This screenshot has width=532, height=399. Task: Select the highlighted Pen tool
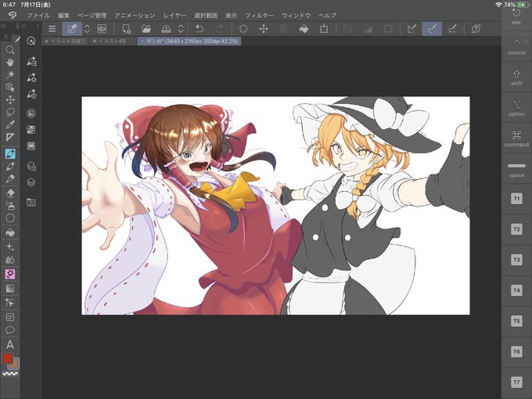click(x=10, y=153)
